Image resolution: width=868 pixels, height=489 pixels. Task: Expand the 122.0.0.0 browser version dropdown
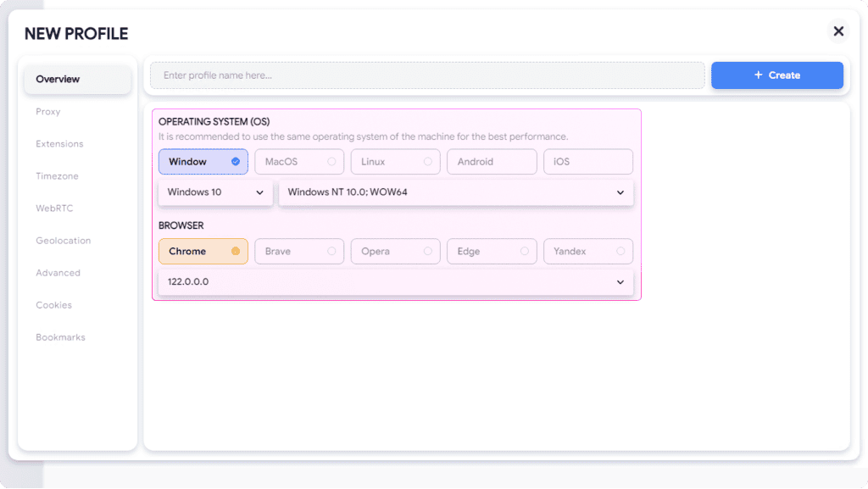(396, 281)
